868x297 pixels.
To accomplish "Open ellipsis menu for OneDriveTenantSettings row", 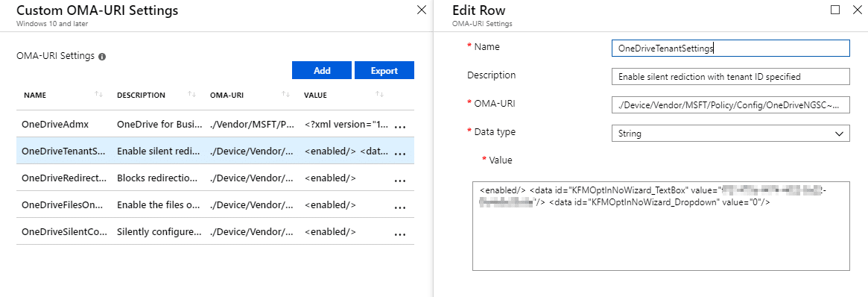I will (399, 154).
